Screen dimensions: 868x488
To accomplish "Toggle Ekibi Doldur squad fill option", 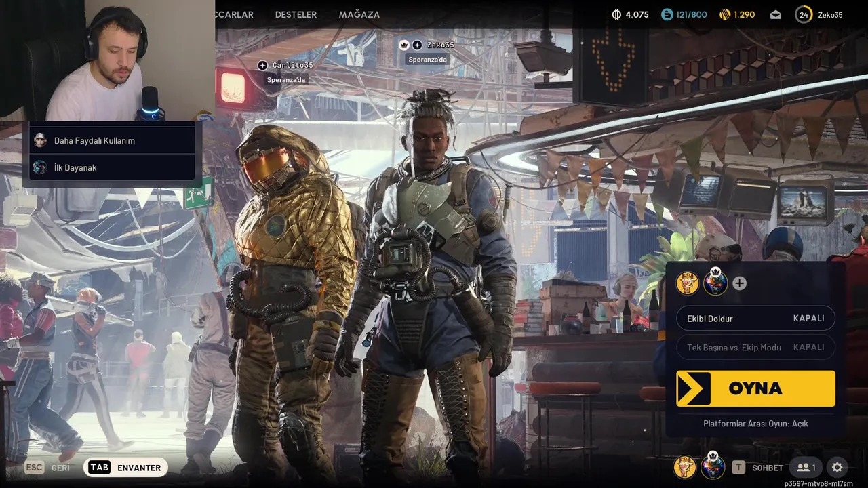I will point(755,318).
